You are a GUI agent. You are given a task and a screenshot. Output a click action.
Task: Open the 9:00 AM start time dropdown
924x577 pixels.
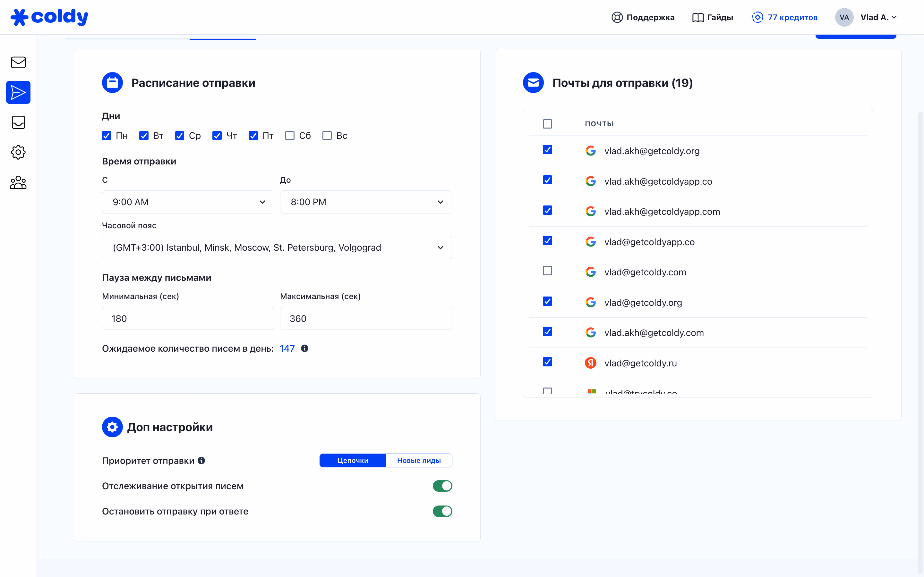tap(188, 202)
